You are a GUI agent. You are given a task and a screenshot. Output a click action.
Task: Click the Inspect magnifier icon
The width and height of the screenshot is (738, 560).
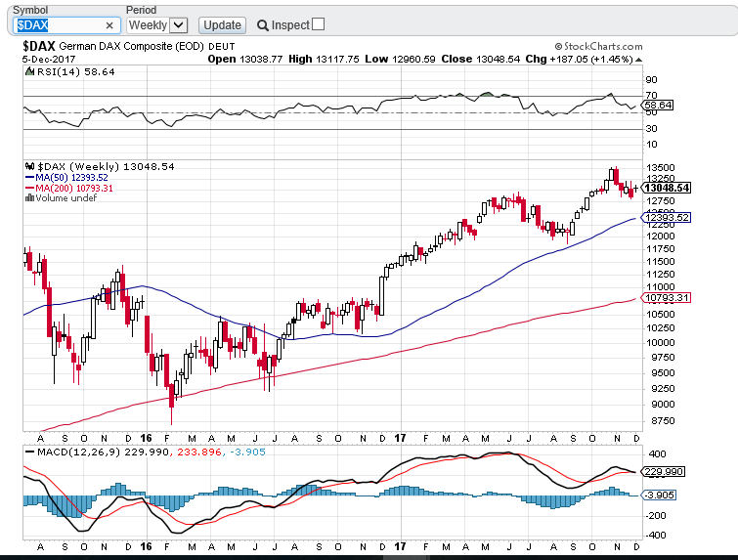263,25
